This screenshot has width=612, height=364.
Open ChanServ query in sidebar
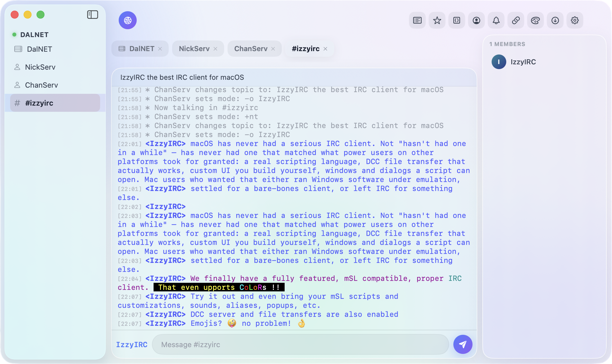(55, 85)
